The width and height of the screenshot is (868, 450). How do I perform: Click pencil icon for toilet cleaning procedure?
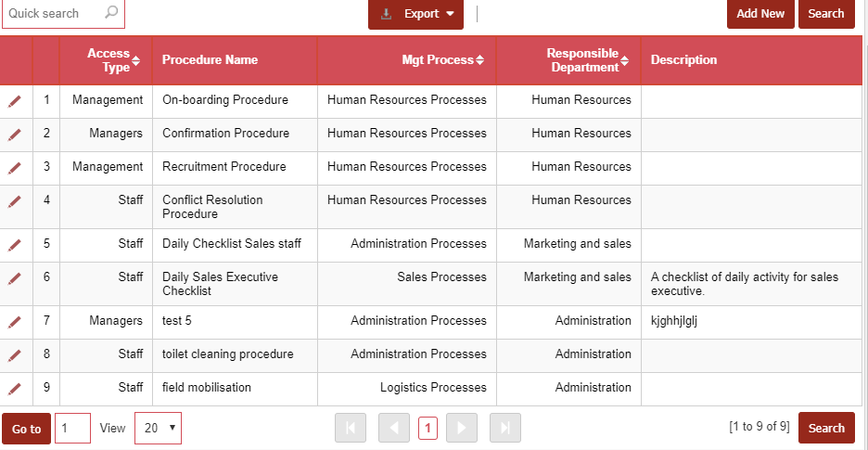point(15,355)
